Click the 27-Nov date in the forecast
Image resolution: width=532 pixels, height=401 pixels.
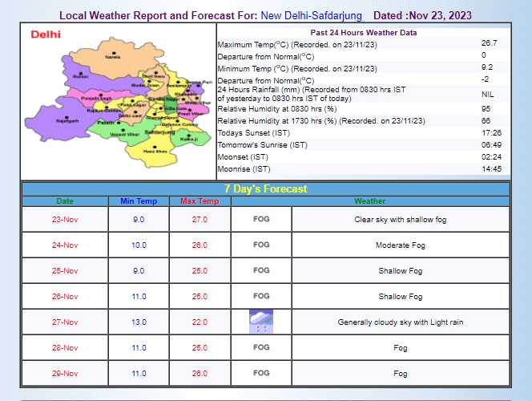click(65, 322)
